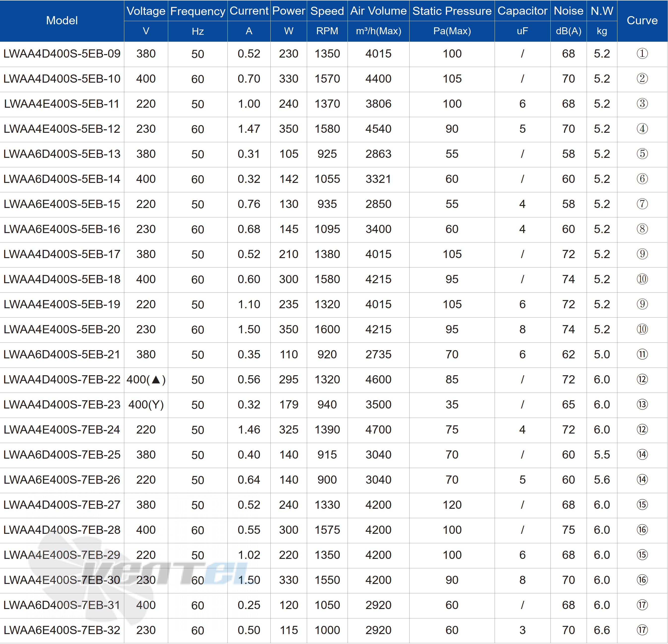Select net weight 6.6 in 7EB-32 row

[602, 630]
